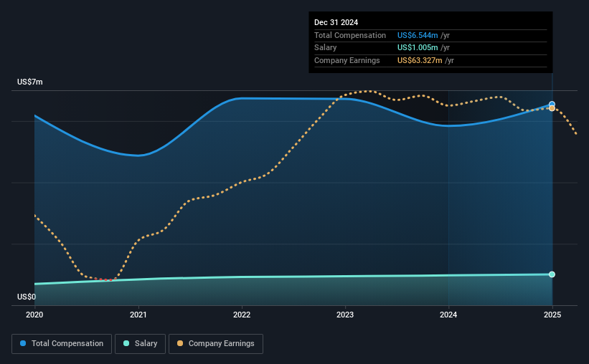Click the 2020 x-axis label

coord(34,315)
